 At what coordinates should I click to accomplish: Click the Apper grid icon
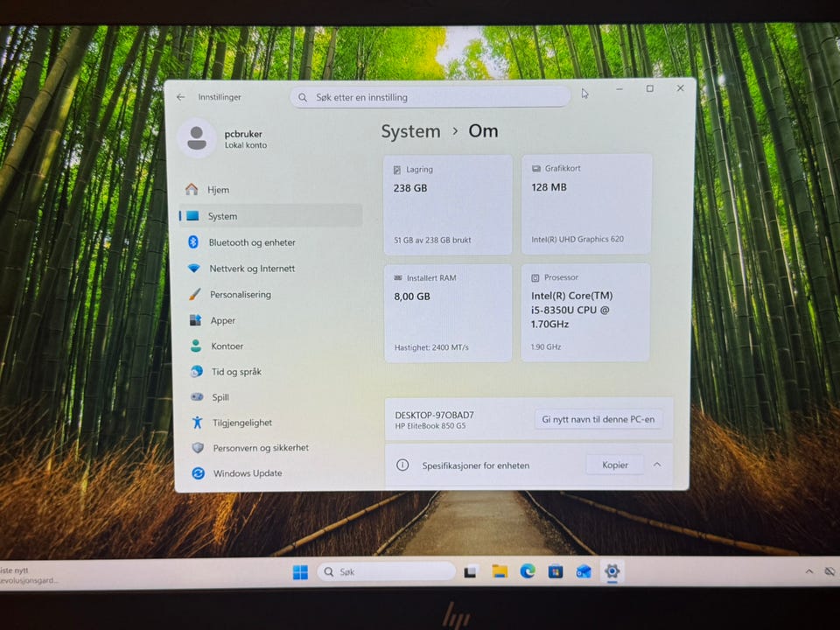coord(195,320)
